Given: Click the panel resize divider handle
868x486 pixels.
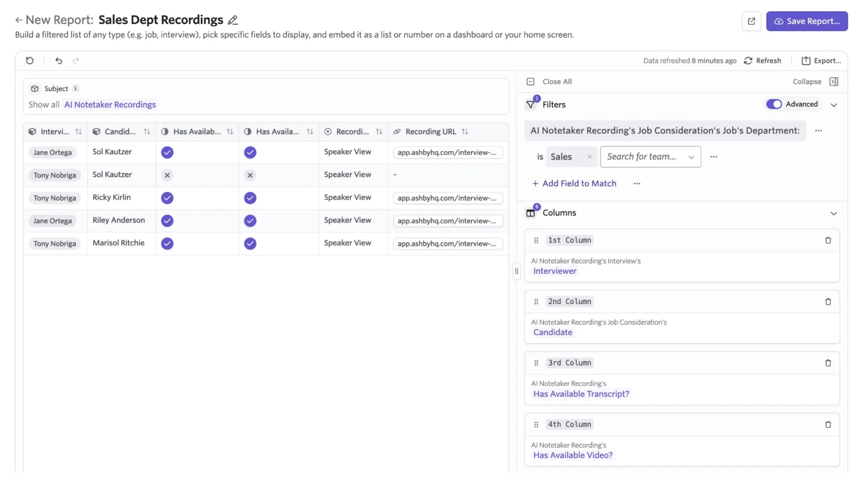Looking at the screenshot, I should click(x=516, y=271).
